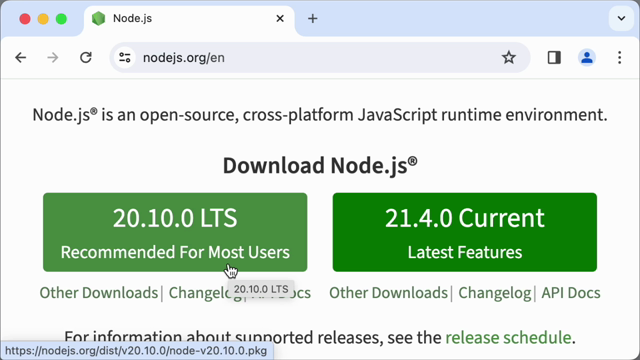Follow the release schedule link
640x360 pixels.
click(508, 338)
